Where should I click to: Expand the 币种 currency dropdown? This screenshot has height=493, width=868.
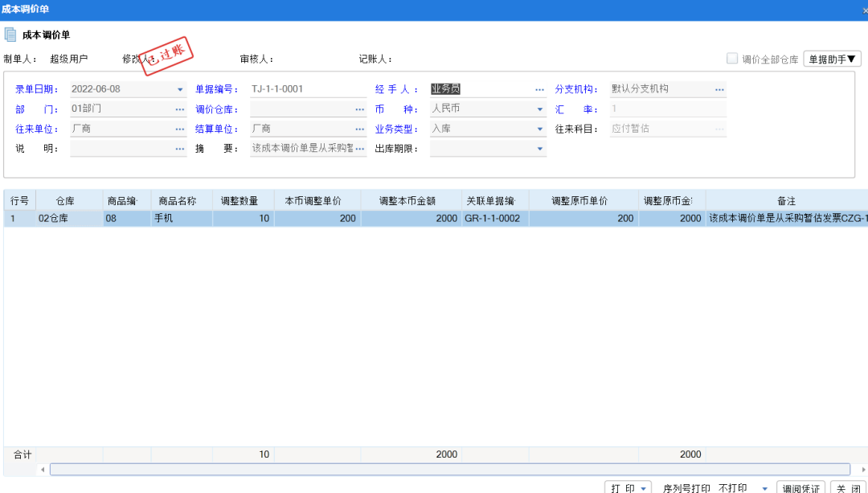(x=539, y=108)
